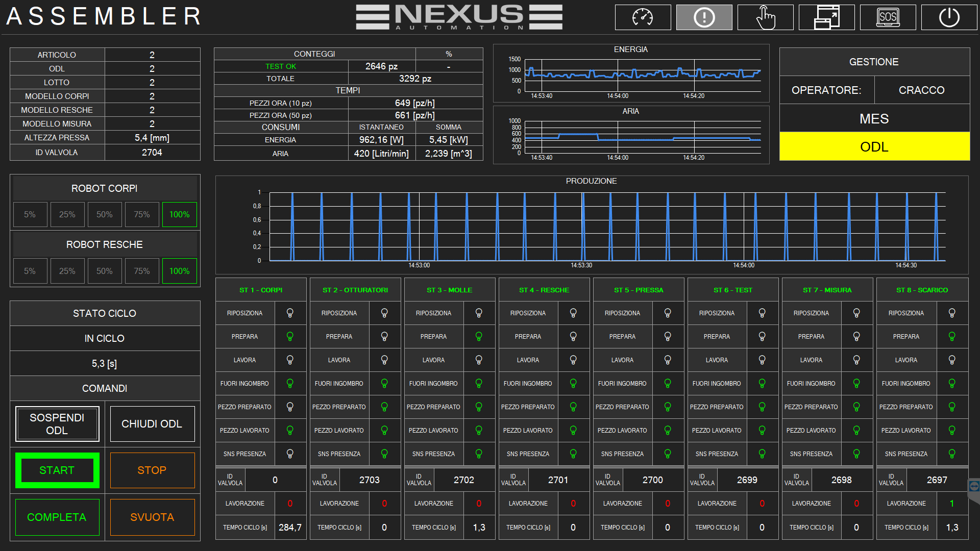980x551 pixels.
Task: Click the PRODUZIONE chart timeline area
Action: (607, 227)
